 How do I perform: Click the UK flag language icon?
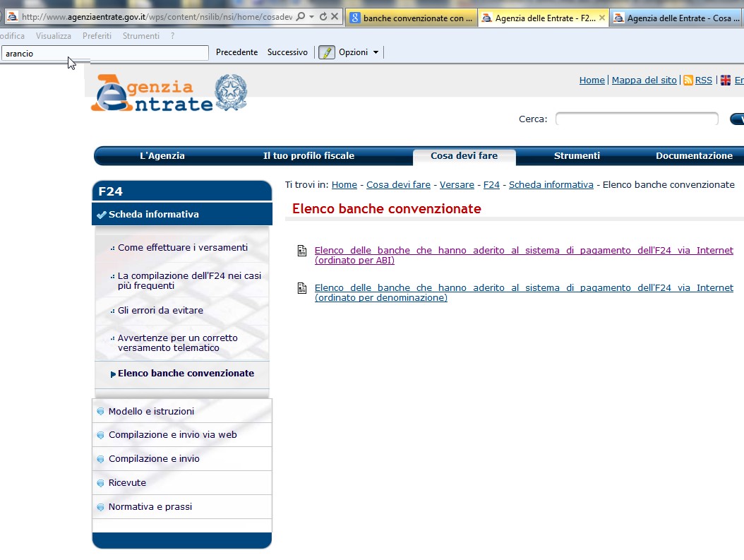725,81
